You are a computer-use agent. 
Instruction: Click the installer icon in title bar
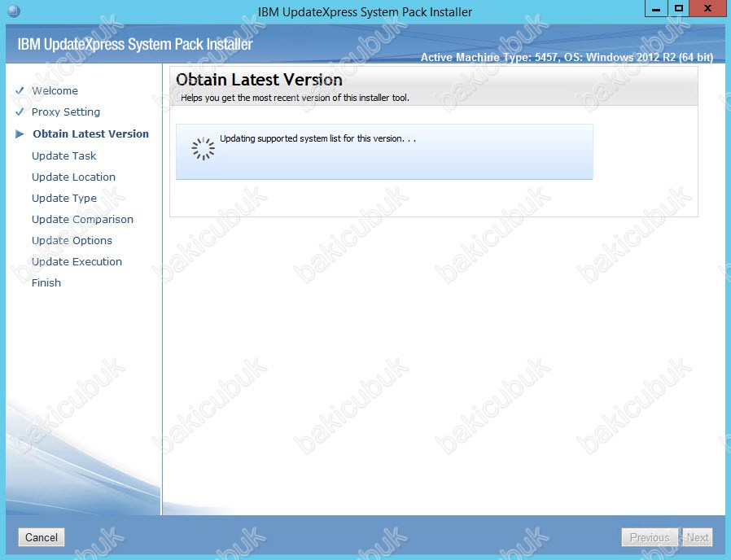pos(14,11)
